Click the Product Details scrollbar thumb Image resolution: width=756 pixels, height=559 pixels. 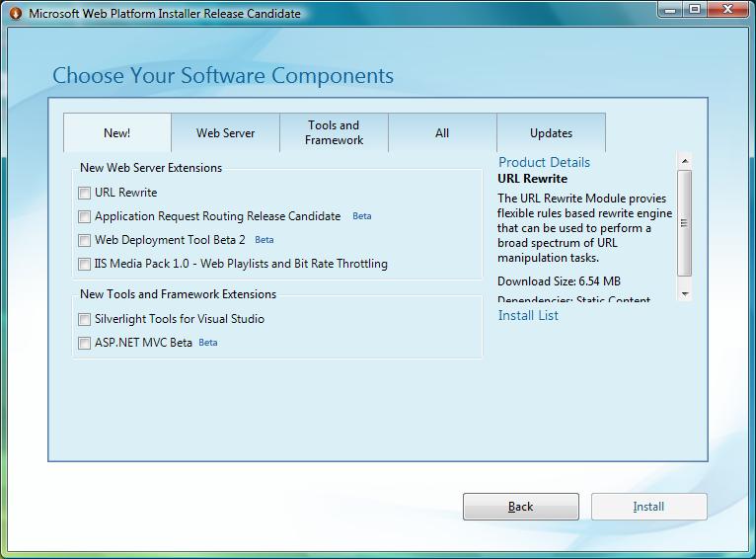point(685,223)
